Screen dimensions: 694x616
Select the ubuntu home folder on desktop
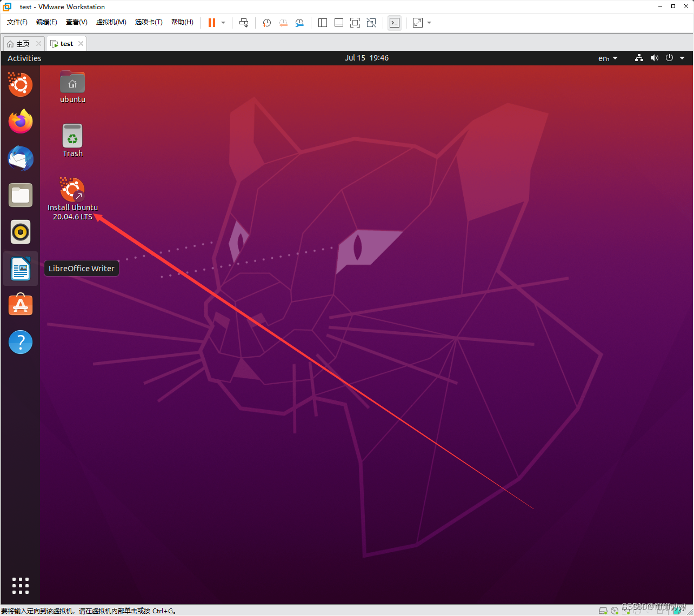click(x=72, y=86)
